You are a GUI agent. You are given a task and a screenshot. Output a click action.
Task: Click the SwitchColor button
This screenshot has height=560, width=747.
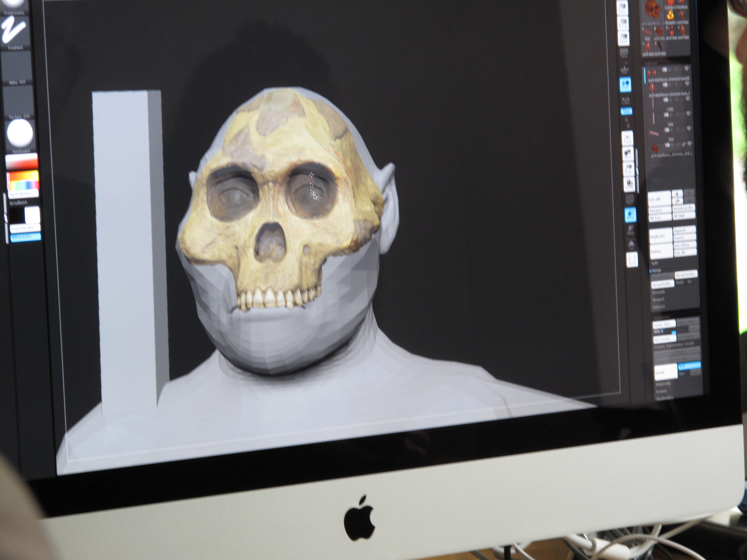point(25,229)
